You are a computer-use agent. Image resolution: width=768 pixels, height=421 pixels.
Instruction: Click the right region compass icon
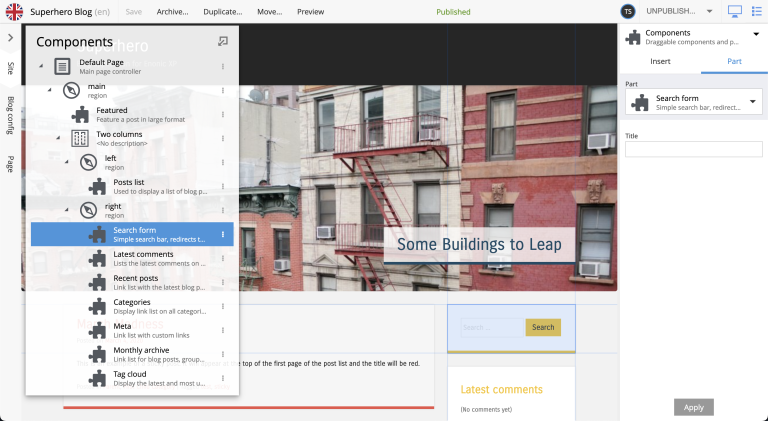[x=89, y=210]
